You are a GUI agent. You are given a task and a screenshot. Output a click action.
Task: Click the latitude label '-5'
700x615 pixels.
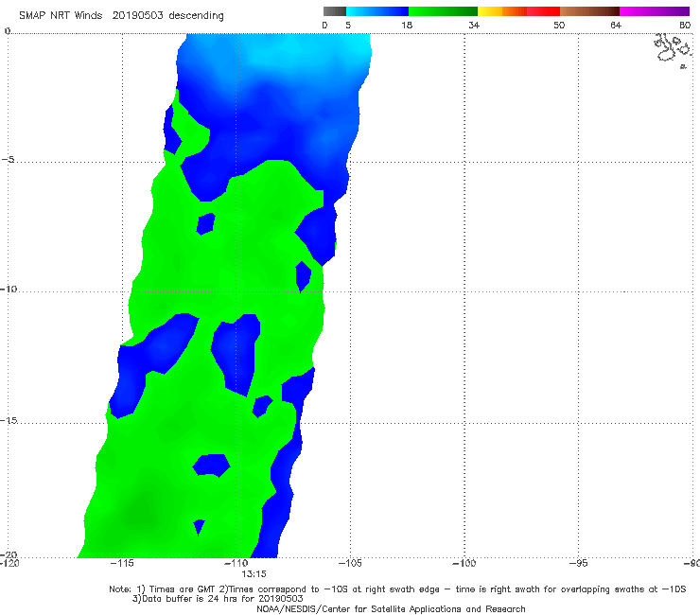point(9,160)
